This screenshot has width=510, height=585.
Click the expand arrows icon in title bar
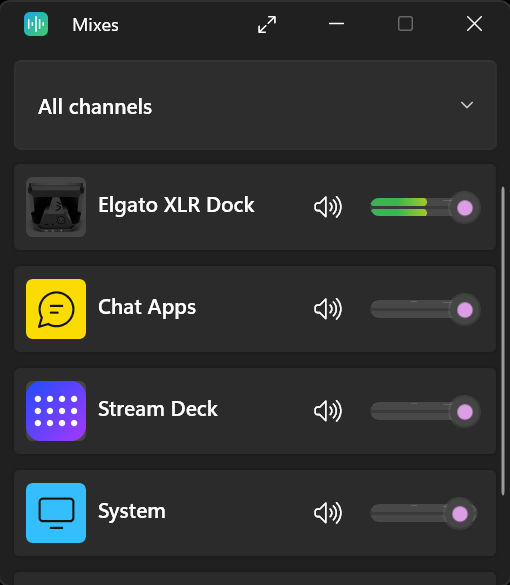click(267, 24)
